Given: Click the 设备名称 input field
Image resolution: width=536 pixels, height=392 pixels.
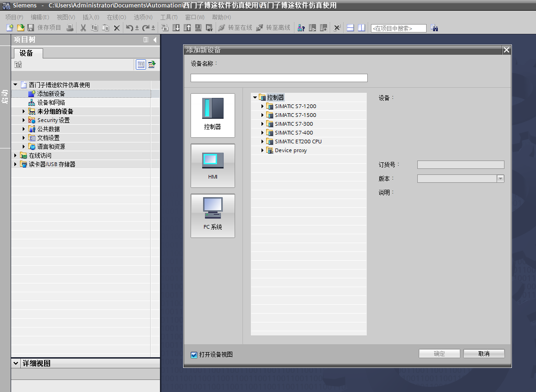Looking at the screenshot, I should (x=279, y=78).
